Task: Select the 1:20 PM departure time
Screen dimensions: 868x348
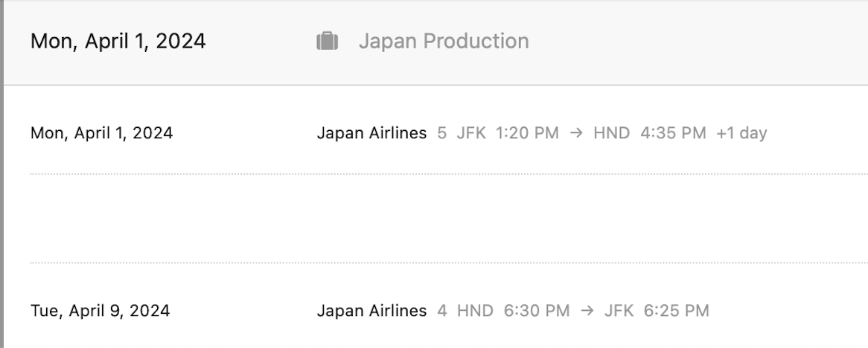Action: [527, 133]
